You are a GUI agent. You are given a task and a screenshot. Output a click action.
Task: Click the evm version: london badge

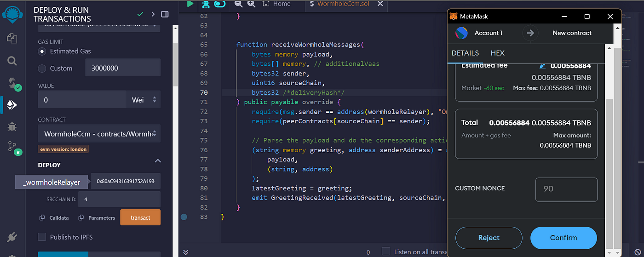click(x=63, y=149)
